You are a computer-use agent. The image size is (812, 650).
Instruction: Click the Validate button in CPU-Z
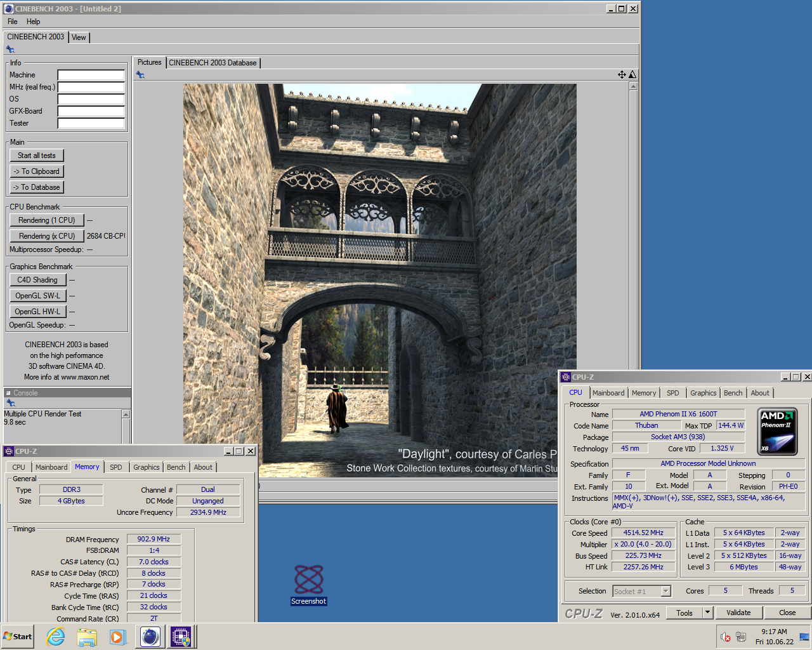click(738, 613)
